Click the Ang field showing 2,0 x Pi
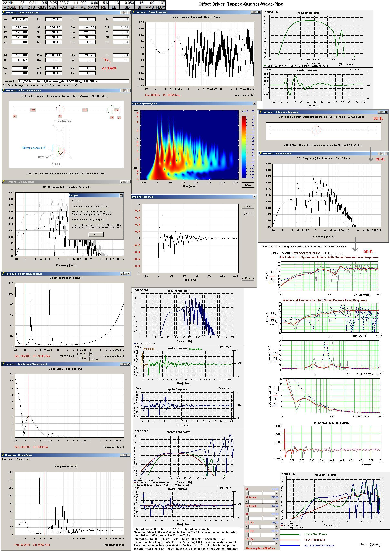 pos(20,19)
